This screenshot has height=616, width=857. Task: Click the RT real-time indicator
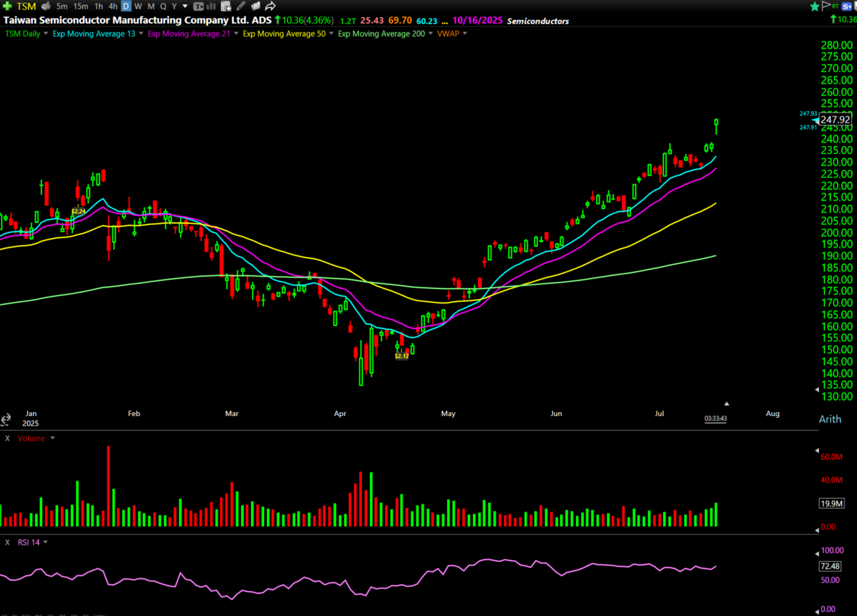(835, 6)
